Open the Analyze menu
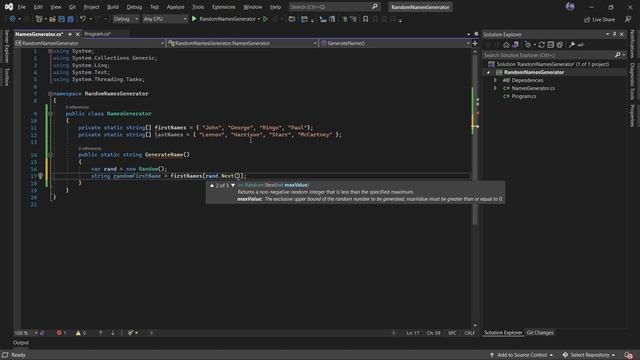 (x=175, y=7)
